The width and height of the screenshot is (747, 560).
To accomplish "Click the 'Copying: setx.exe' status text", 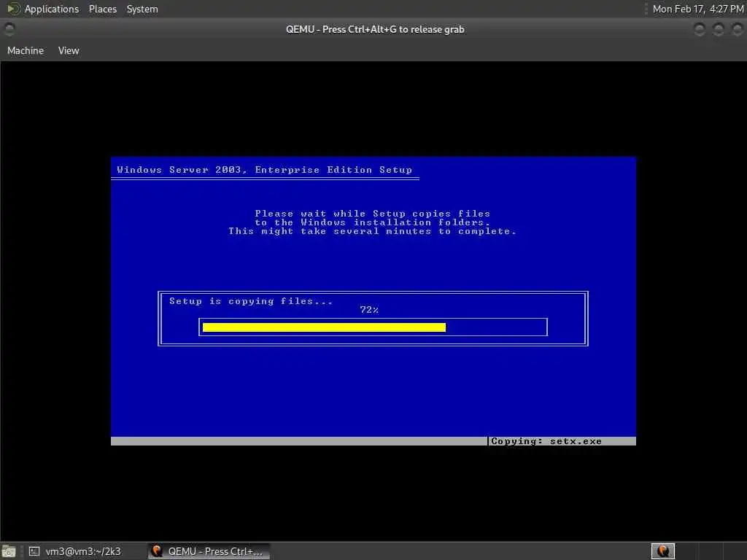I will 546,441.
